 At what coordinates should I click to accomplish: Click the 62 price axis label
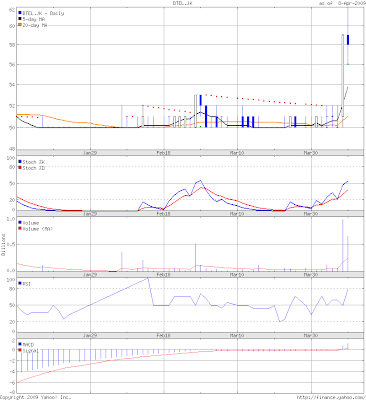tap(12, 10)
